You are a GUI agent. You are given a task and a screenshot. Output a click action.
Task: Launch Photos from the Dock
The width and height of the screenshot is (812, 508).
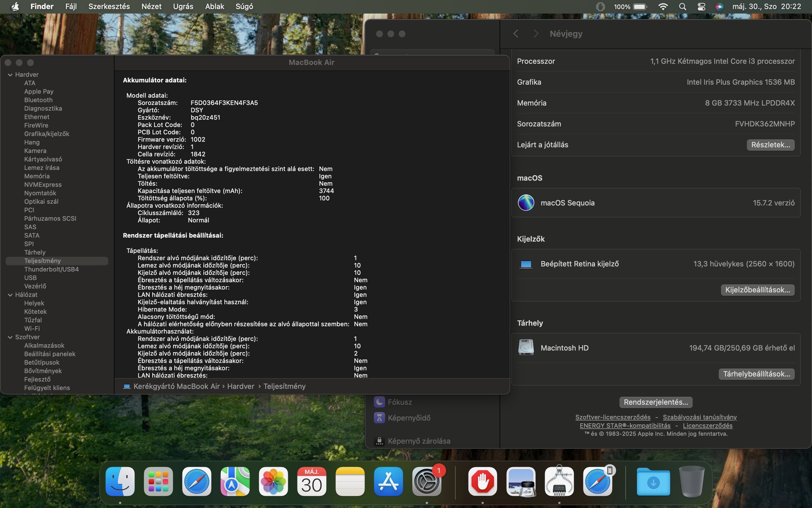tap(273, 481)
